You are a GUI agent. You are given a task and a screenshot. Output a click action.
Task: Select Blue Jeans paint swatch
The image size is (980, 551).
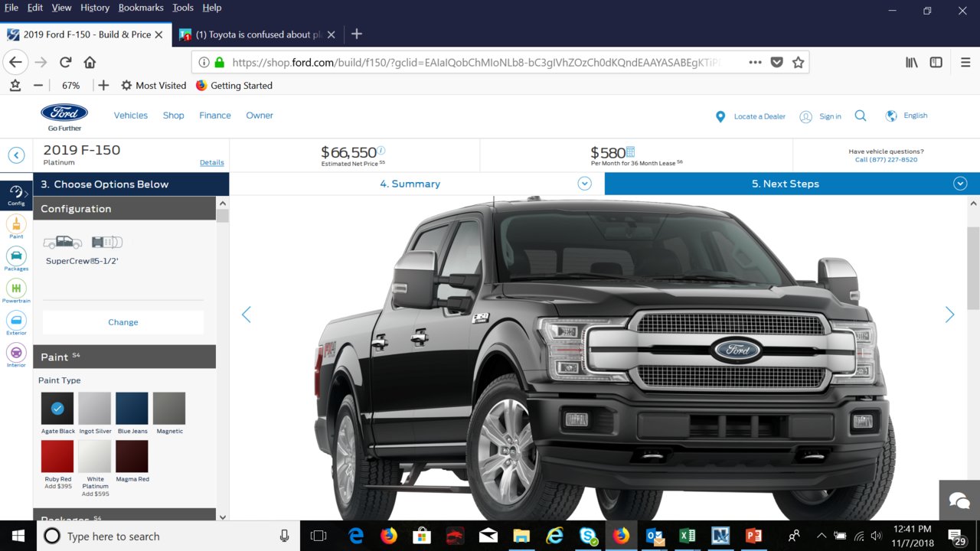tap(132, 409)
